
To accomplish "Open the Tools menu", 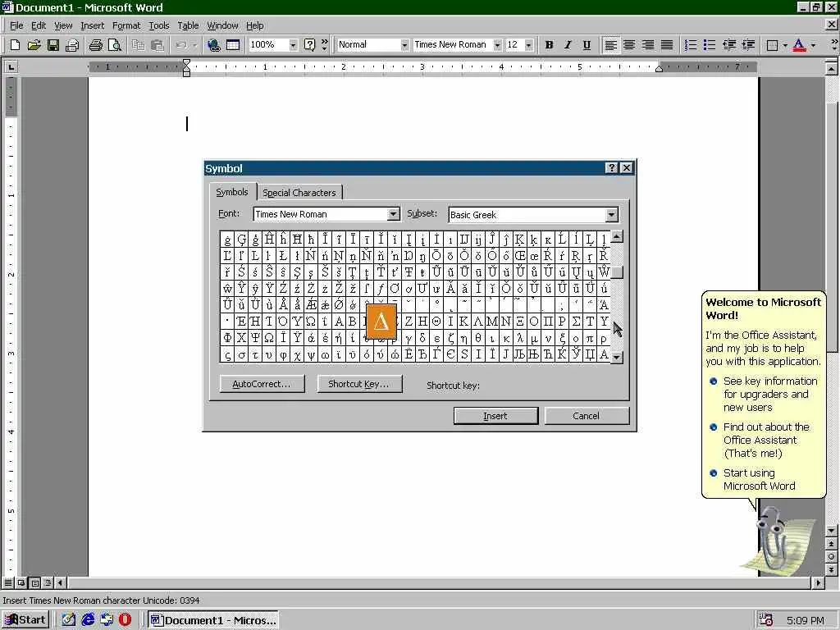I will (158, 25).
